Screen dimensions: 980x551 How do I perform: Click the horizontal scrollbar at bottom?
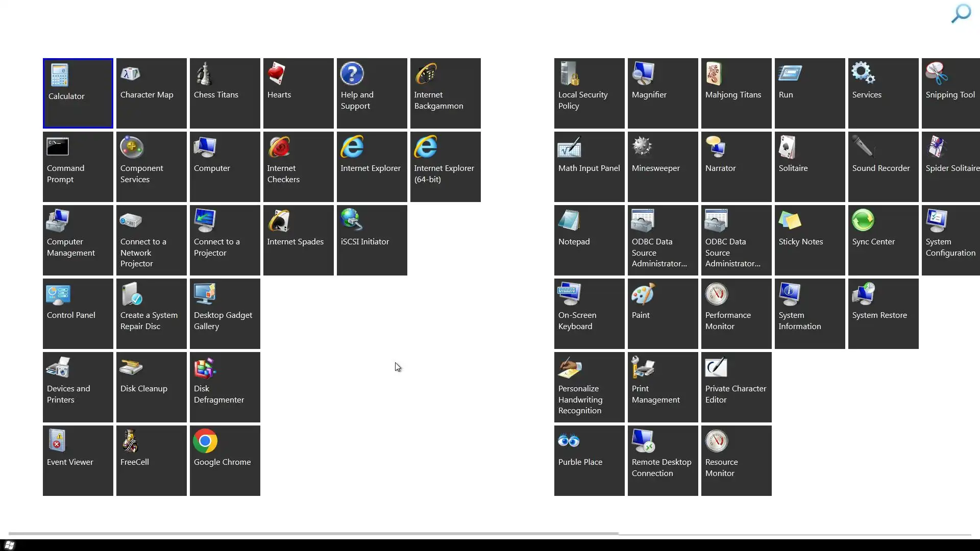(x=313, y=534)
